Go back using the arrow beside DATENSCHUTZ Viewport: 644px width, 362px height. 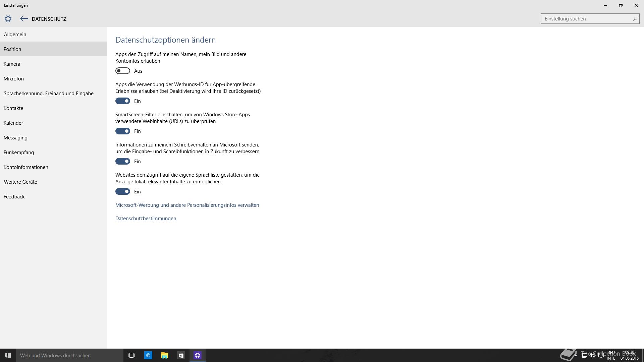[24, 19]
